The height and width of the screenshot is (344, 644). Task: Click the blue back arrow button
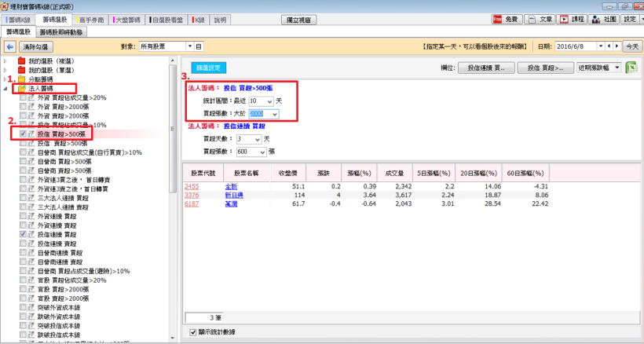[10, 47]
